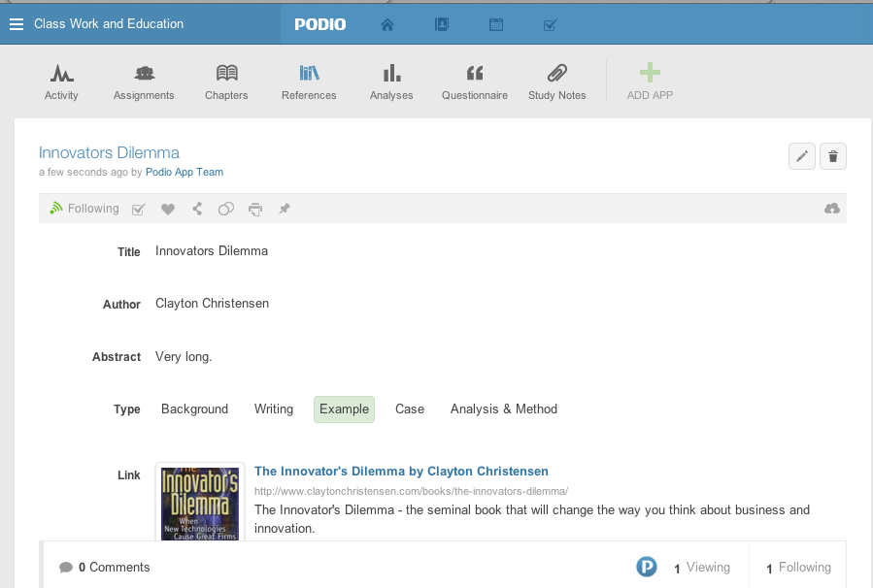
Task: Edit item with the pencil button
Action: (802, 156)
